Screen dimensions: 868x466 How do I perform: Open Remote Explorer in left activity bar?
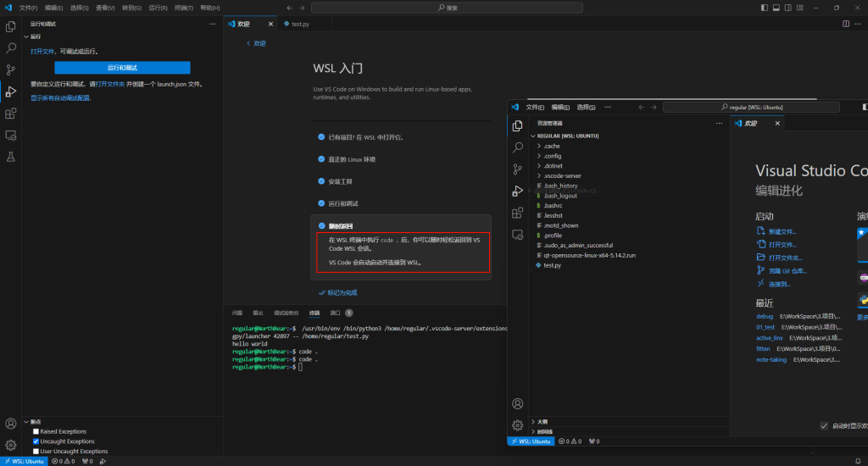pyautogui.click(x=11, y=135)
